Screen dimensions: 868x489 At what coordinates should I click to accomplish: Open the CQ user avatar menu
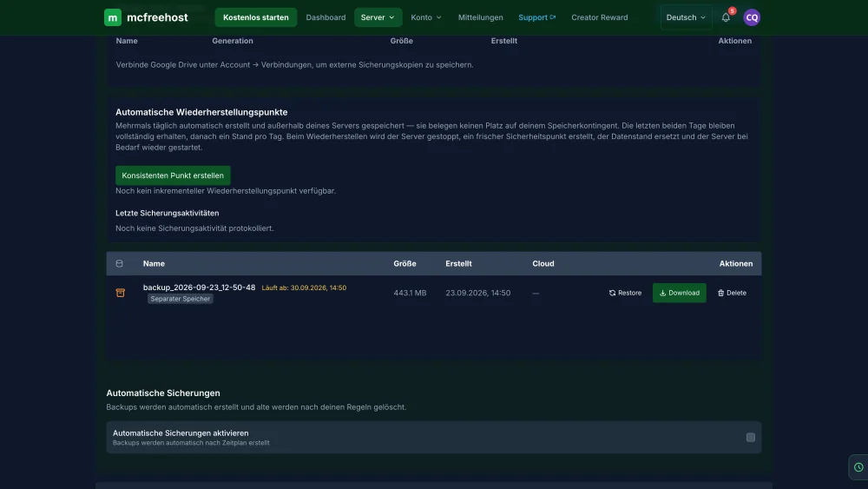(751, 17)
